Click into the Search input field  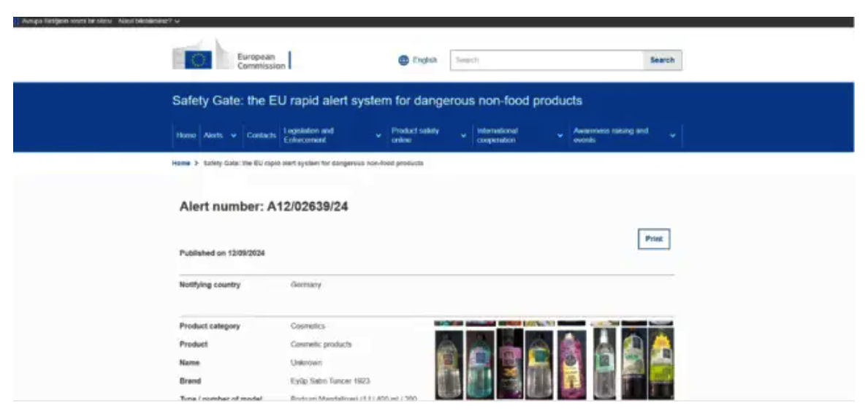(547, 61)
